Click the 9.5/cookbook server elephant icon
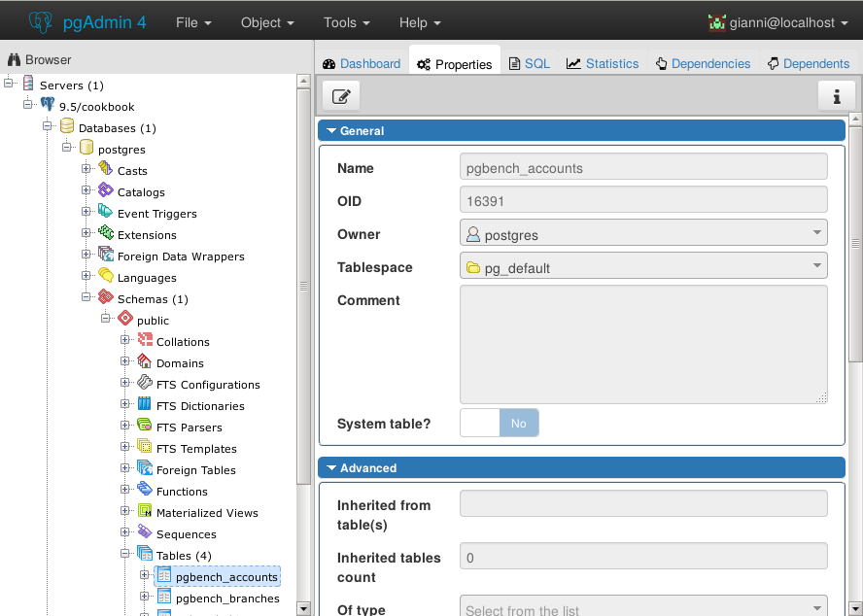This screenshot has height=616, width=863. click(48, 105)
